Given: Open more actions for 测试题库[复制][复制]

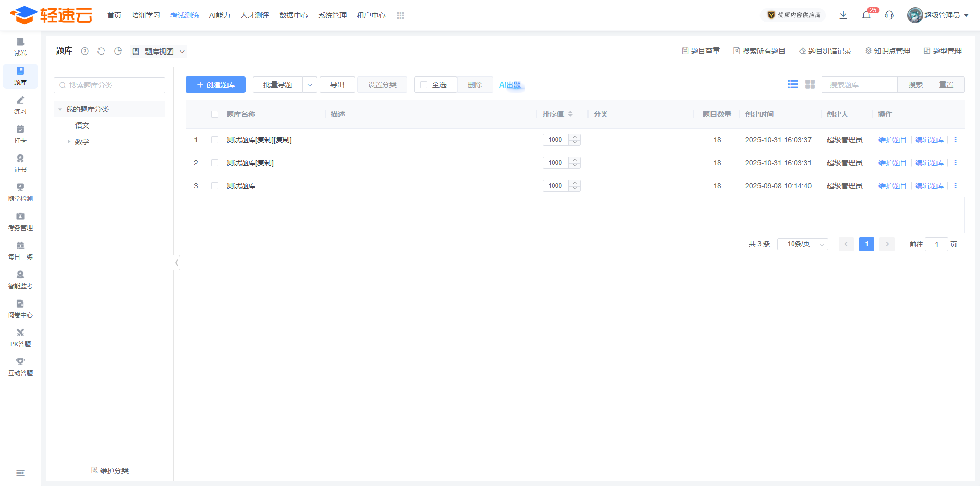Looking at the screenshot, I should coord(955,140).
